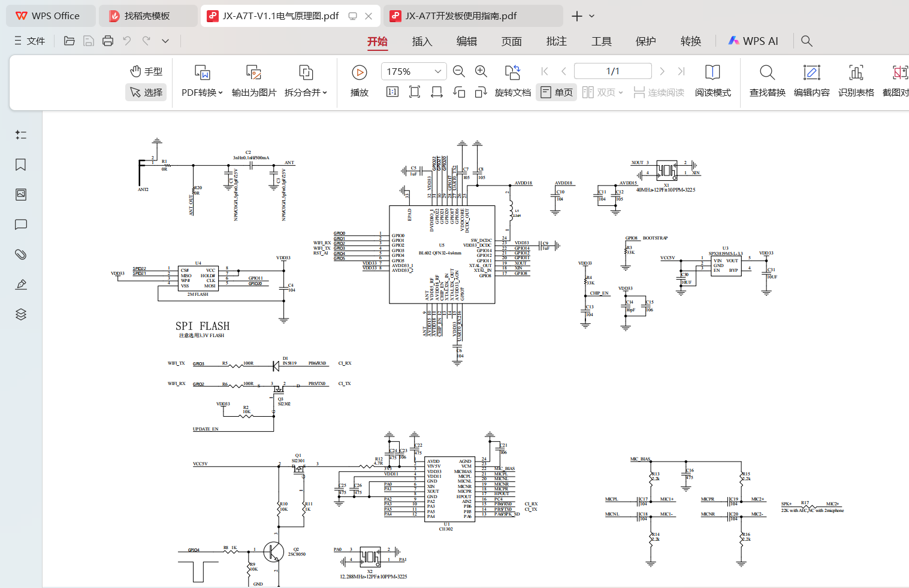The image size is (909, 588).
Task: Open the comments panel in sidebar
Action: (x=21, y=225)
